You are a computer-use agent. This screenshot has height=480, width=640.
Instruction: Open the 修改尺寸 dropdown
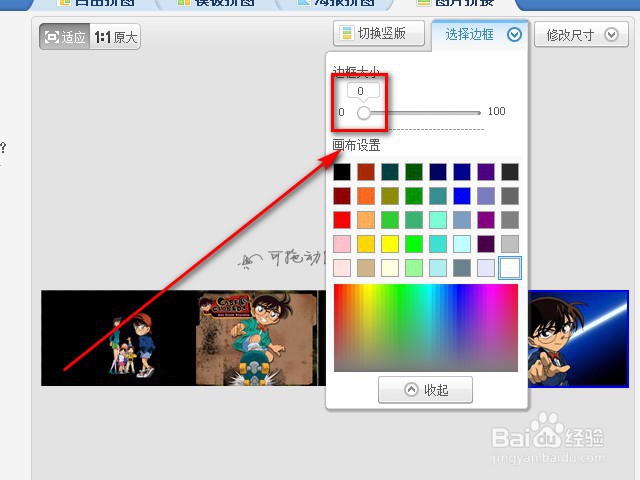coord(581,35)
